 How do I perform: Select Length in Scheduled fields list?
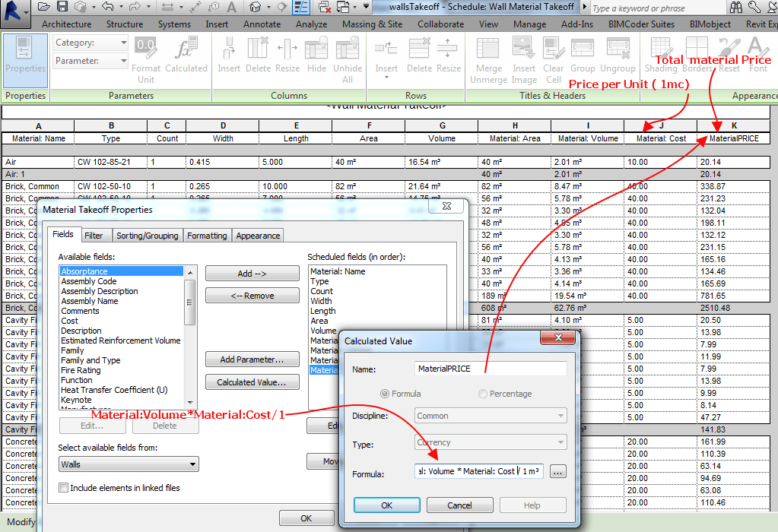[323, 311]
